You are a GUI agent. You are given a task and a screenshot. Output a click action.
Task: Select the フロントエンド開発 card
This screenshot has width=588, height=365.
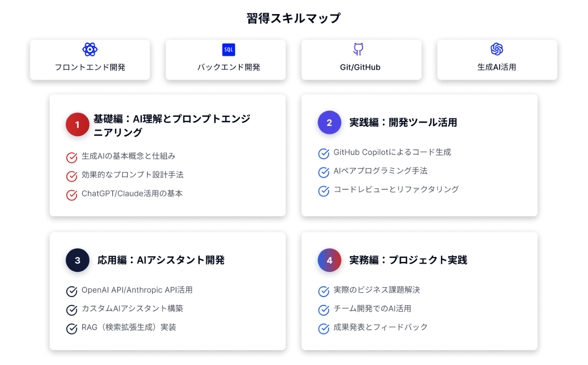[90, 60]
